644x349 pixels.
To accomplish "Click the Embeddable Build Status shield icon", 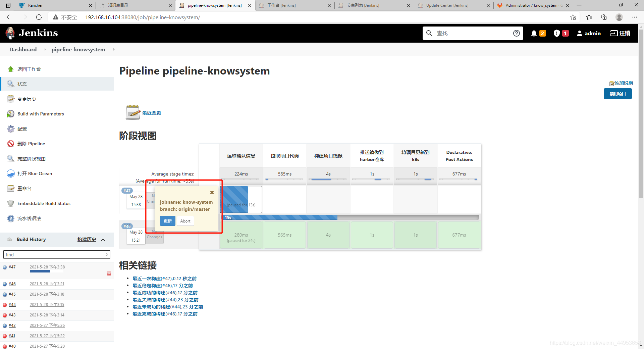I will (x=11, y=203).
